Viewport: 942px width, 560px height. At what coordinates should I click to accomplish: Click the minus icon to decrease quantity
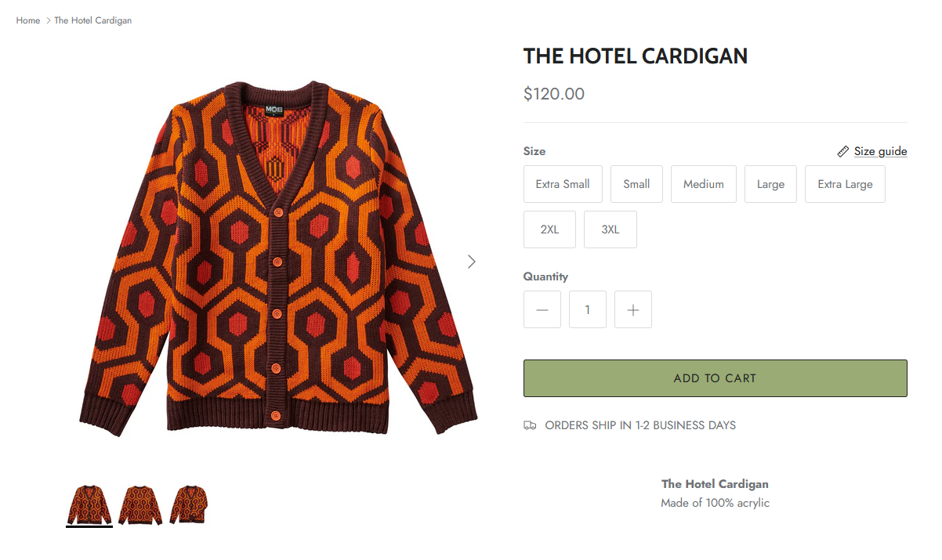point(542,310)
